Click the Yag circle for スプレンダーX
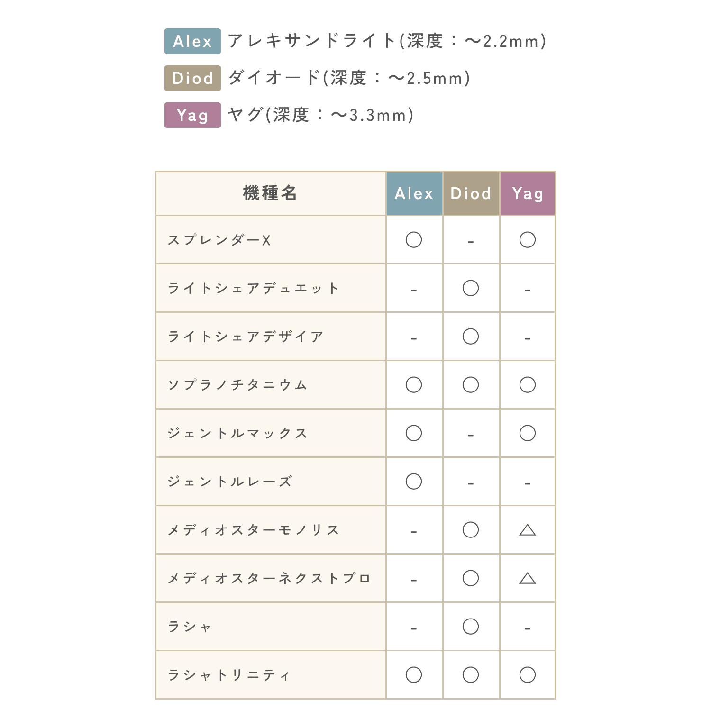 pos(528,240)
